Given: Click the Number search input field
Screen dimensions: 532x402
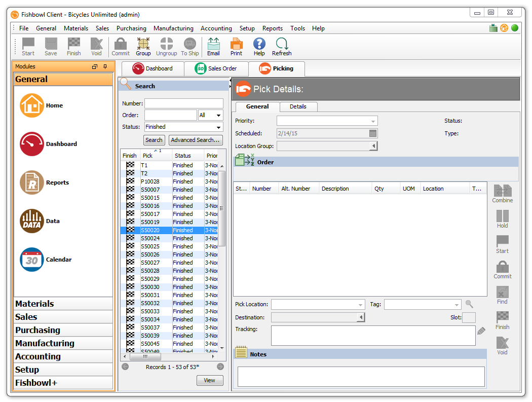Looking at the screenshot, I should point(184,103).
